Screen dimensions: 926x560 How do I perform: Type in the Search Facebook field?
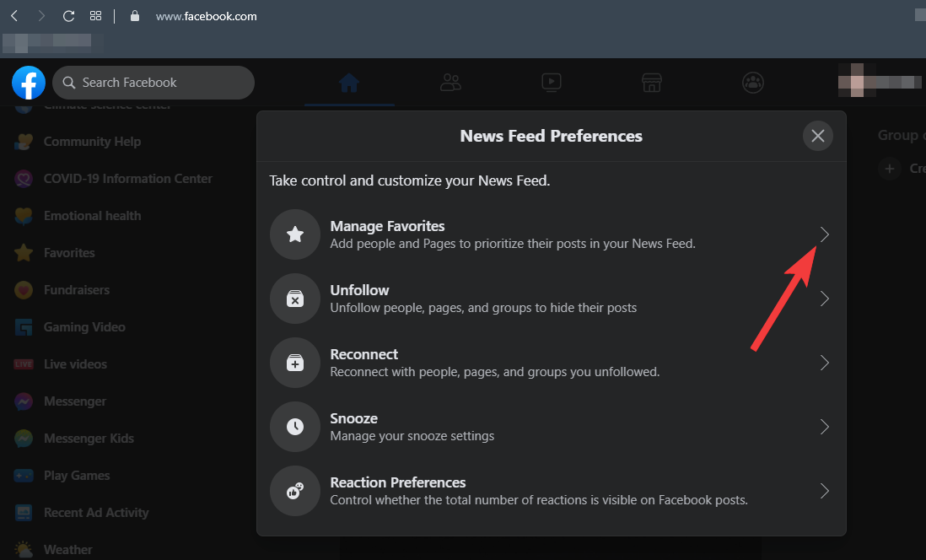coord(160,83)
